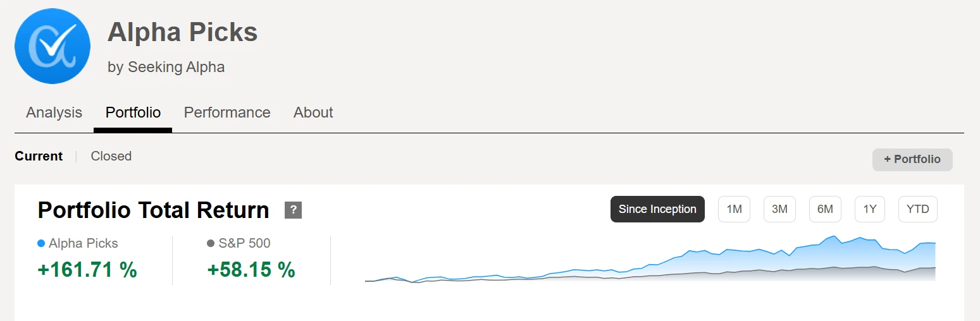Click the blue Alpha Picks legend dot

[x=41, y=243]
